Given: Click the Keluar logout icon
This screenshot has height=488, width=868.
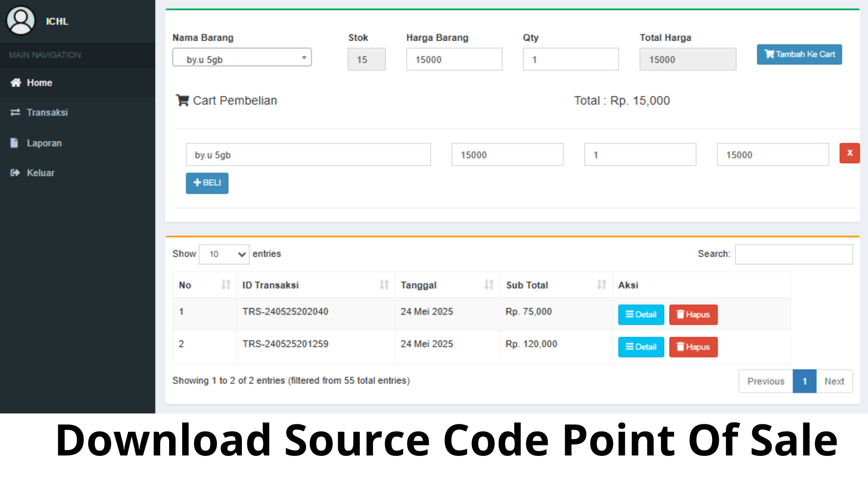Looking at the screenshot, I should pos(15,172).
